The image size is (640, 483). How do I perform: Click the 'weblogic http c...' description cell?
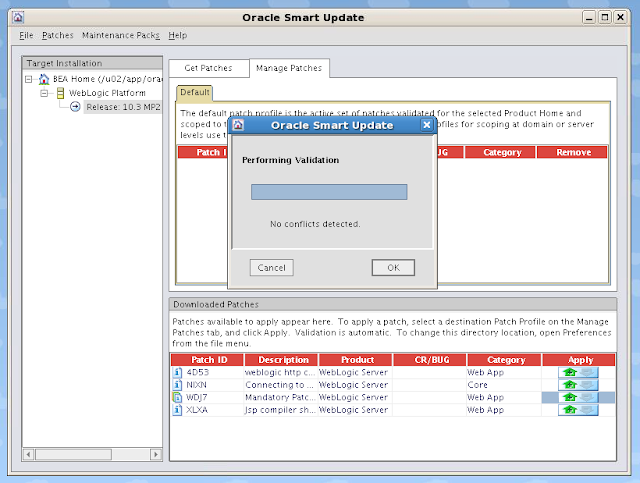[280, 372]
